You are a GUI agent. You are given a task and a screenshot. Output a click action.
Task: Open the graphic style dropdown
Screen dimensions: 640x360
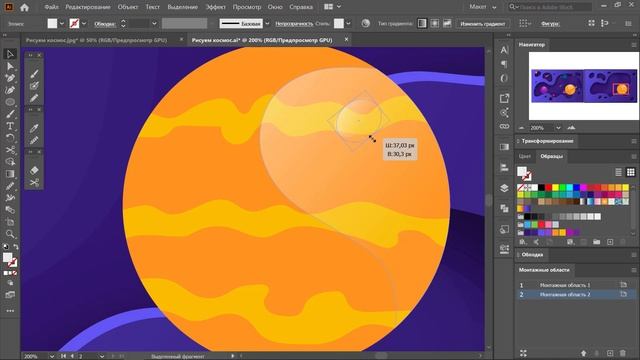coord(348,24)
